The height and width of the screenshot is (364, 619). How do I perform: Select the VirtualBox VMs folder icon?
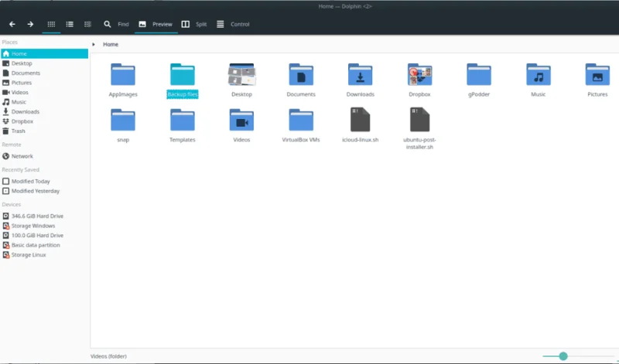pos(301,120)
